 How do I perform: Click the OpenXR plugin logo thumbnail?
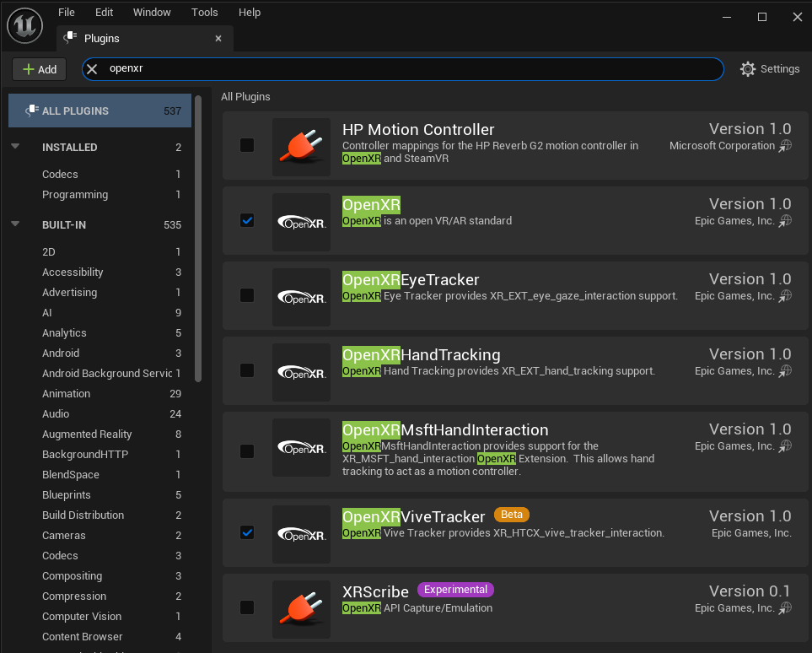(301, 223)
